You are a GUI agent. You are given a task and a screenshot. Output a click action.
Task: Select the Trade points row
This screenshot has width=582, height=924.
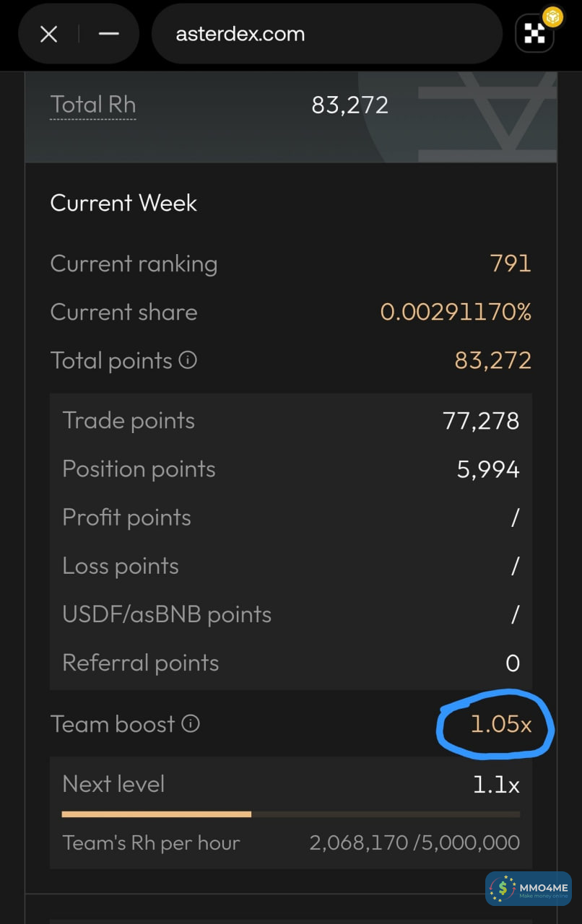(290, 421)
